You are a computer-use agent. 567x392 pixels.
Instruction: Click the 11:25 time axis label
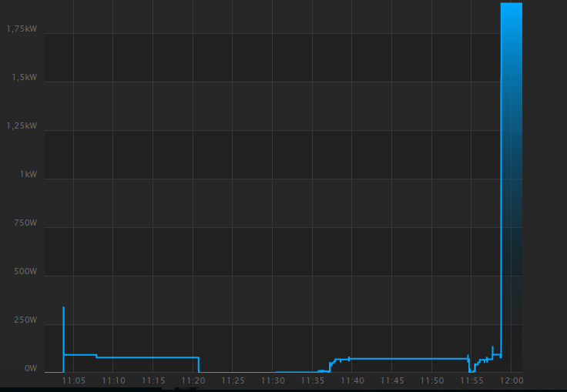tap(233, 380)
